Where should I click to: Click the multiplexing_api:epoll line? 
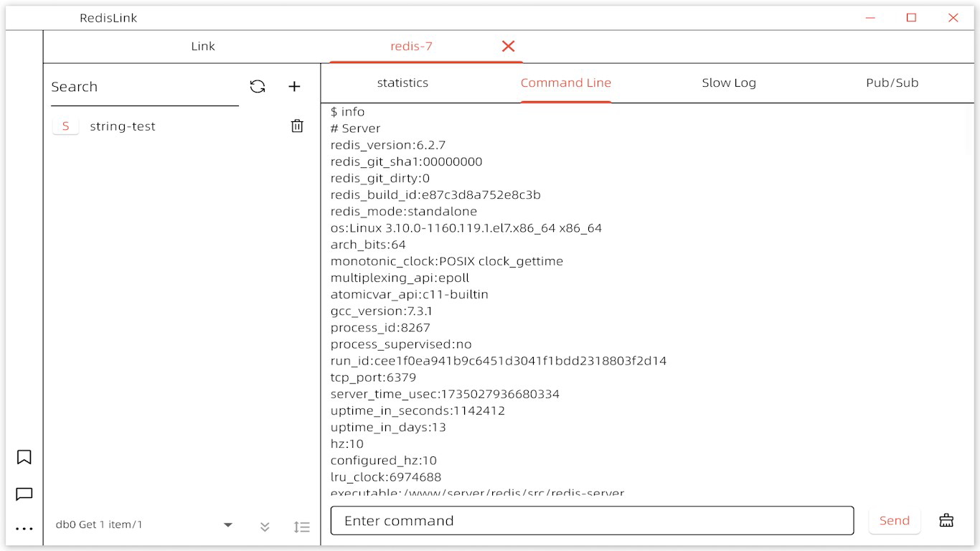coord(400,278)
